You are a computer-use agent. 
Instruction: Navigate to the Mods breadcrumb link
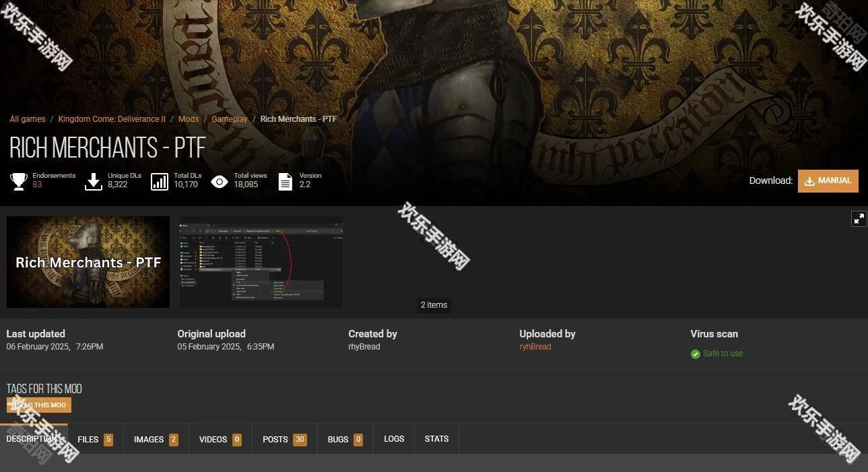click(189, 119)
